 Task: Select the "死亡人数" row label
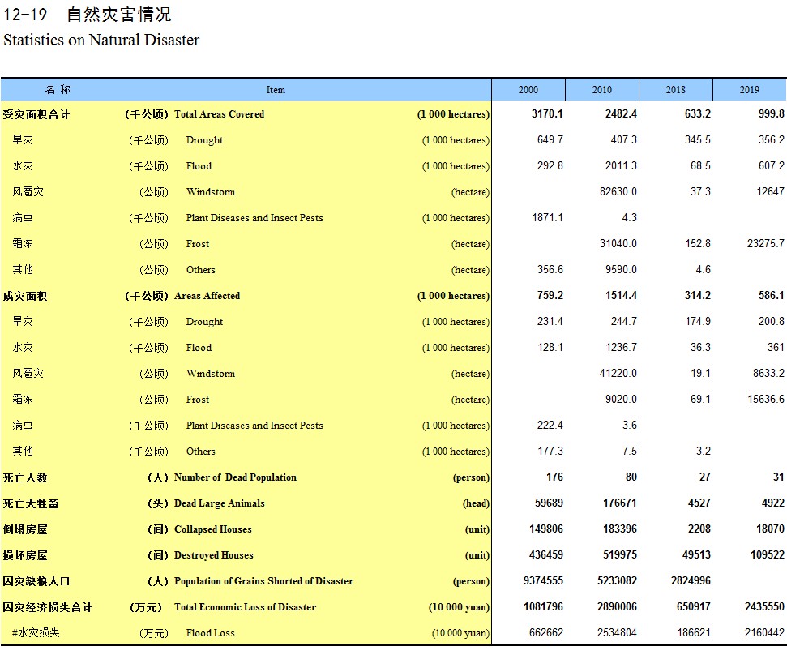tap(25, 477)
